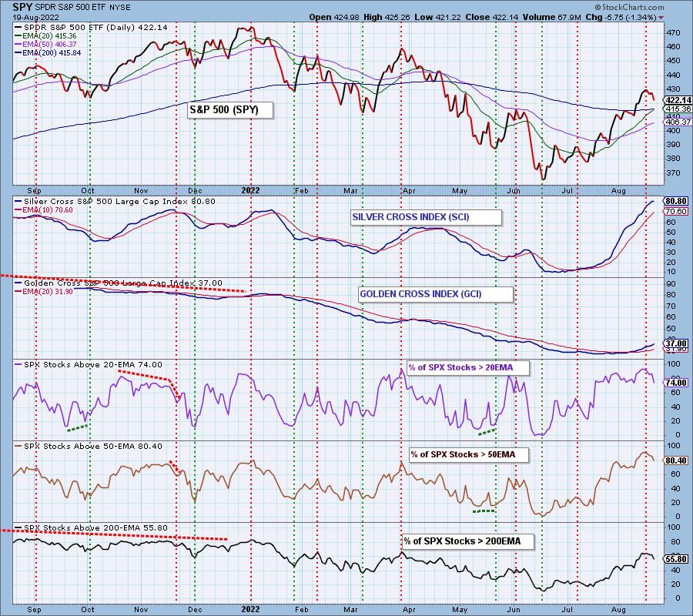Click the 470 price axis label
693x616 pixels.
(x=673, y=32)
